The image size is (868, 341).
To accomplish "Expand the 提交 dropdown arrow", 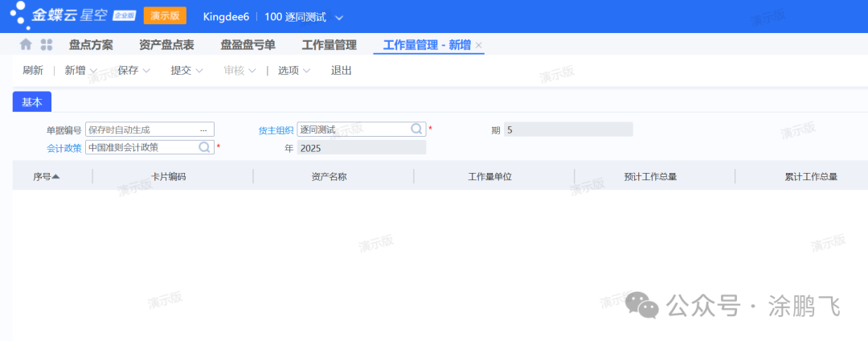I will tap(199, 71).
